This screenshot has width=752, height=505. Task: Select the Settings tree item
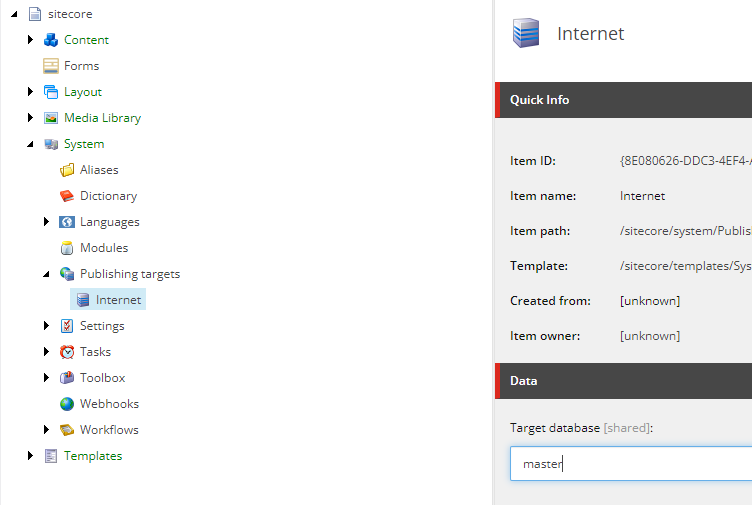click(x=102, y=326)
